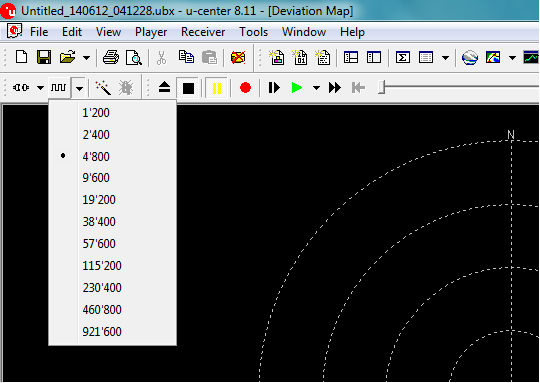Viewport: 540px width, 383px height.
Task: Expand the play speed dropdown arrow
Action: [316, 88]
